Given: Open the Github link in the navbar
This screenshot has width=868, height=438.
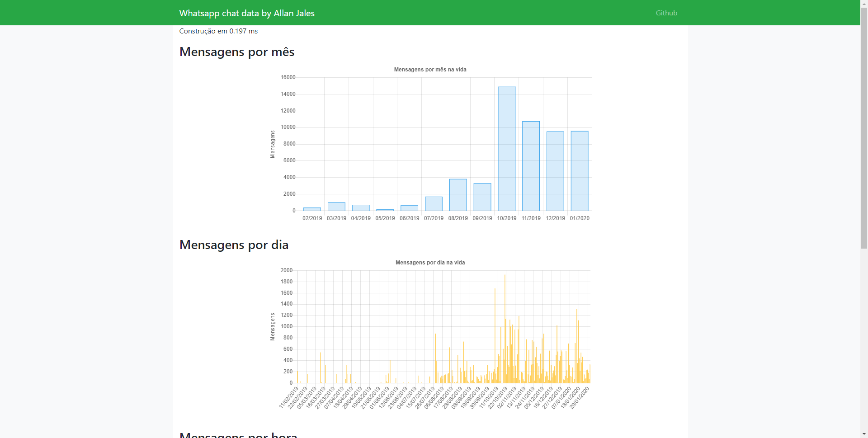Looking at the screenshot, I should pyautogui.click(x=666, y=13).
